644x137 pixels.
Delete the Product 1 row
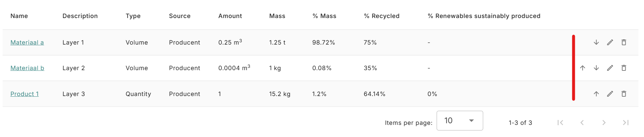[x=624, y=94]
